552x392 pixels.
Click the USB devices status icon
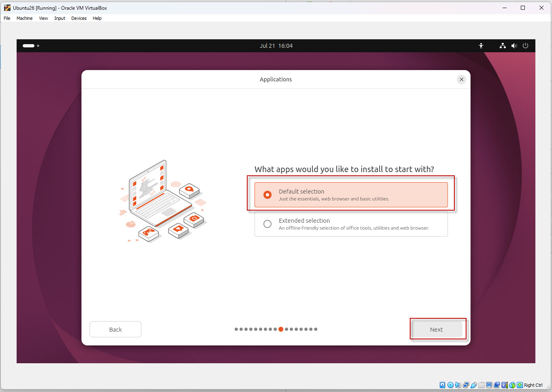pos(473,385)
